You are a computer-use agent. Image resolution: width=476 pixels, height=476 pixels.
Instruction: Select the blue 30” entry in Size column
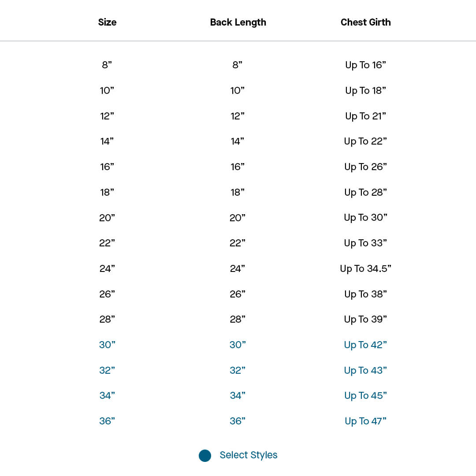[x=107, y=345]
